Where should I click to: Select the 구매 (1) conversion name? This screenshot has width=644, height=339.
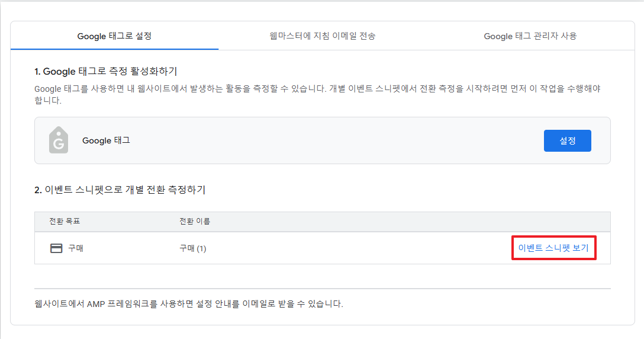click(x=192, y=248)
